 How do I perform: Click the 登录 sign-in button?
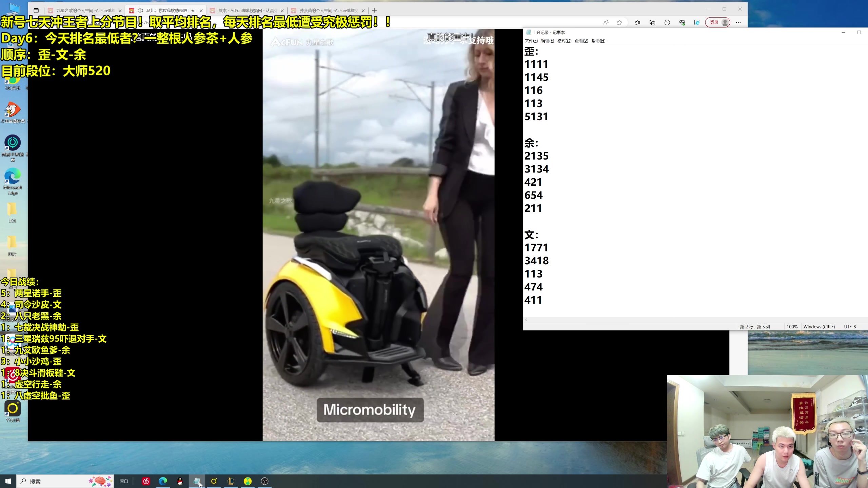point(714,22)
